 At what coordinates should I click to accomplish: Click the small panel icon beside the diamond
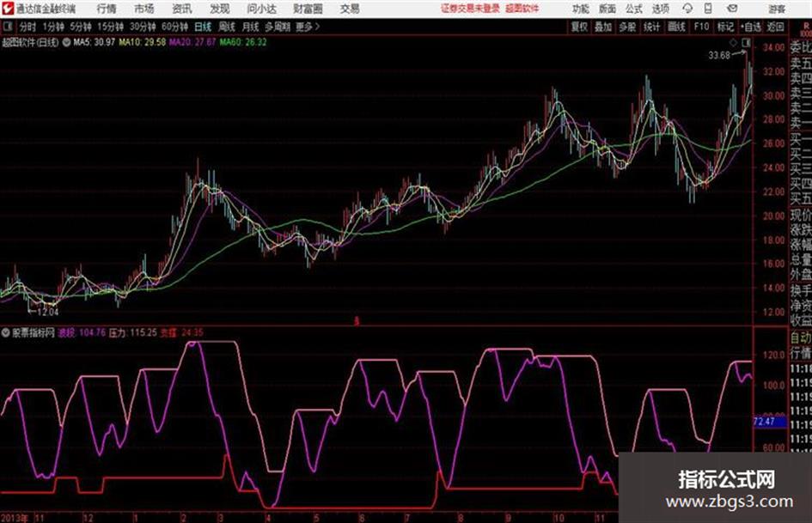(x=746, y=43)
